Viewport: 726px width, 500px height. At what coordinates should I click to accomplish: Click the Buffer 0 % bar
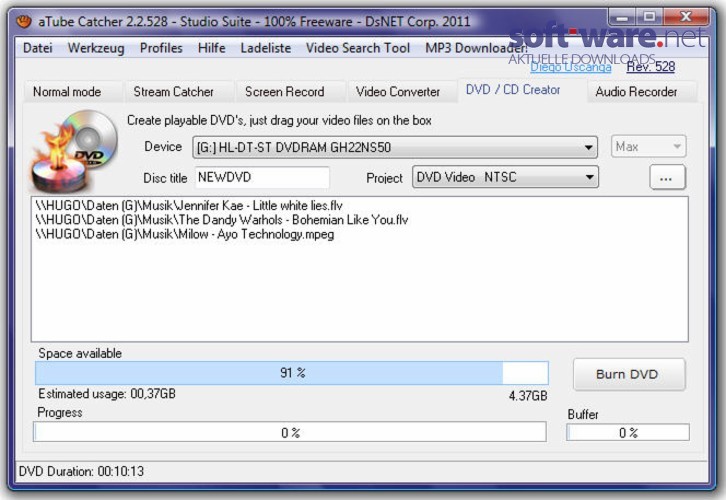click(628, 432)
